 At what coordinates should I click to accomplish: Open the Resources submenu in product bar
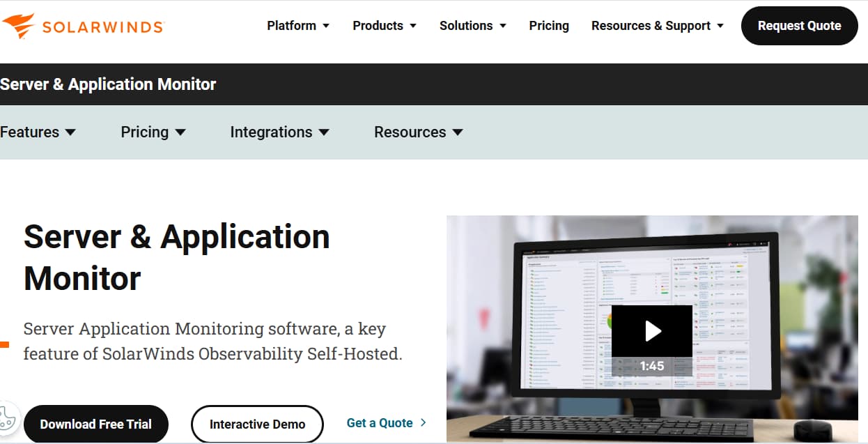(419, 132)
